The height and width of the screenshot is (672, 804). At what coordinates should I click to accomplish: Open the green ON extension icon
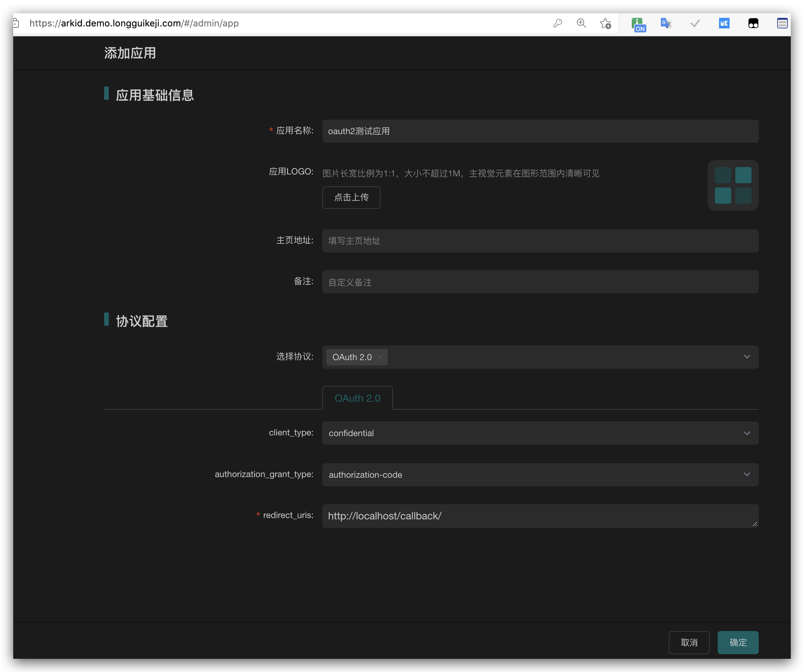point(638,24)
